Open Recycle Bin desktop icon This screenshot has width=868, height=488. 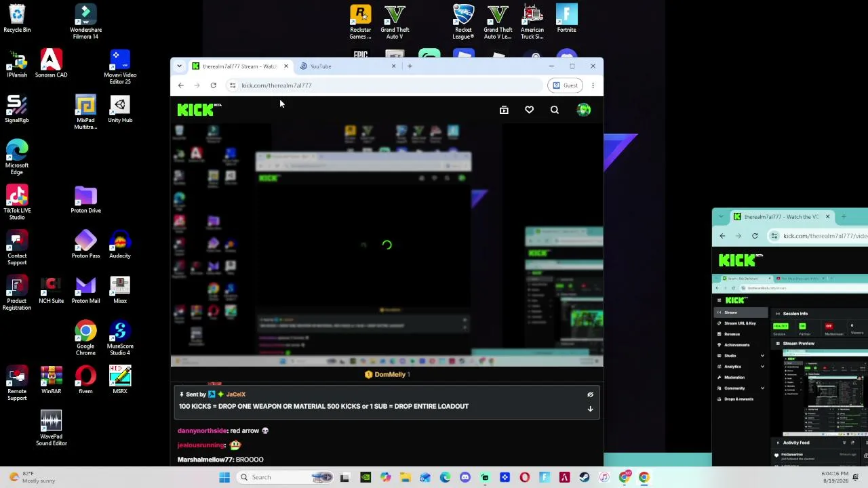pyautogui.click(x=17, y=19)
